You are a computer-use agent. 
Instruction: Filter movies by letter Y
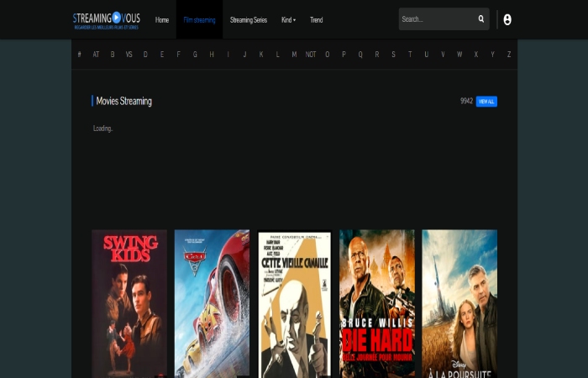coord(492,55)
